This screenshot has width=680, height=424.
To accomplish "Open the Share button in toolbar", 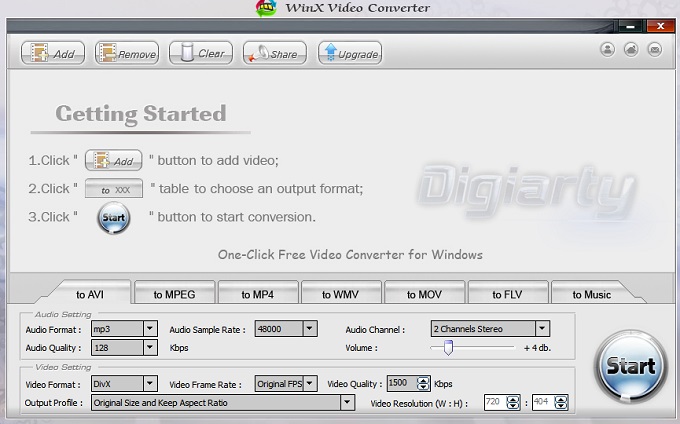I will [x=275, y=53].
